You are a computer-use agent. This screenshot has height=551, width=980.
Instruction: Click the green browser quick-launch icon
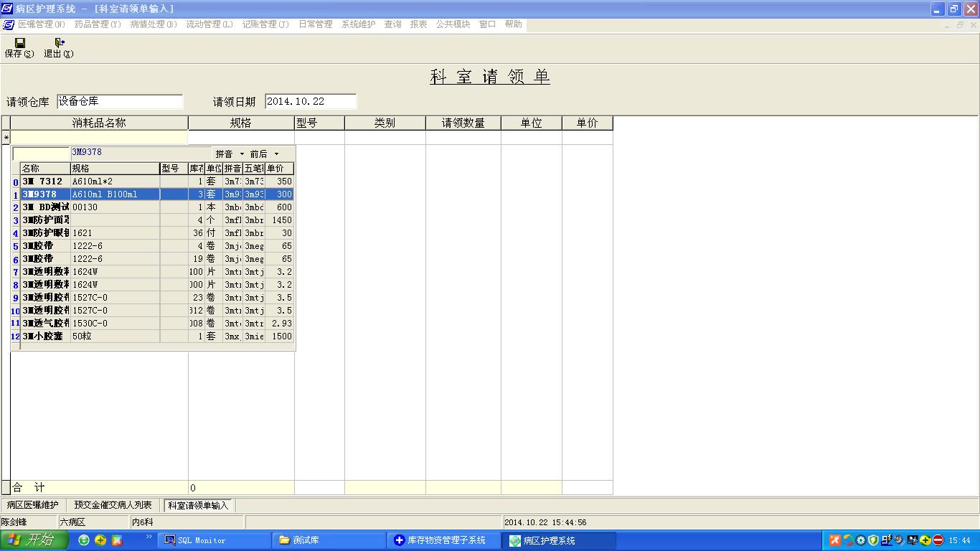(x=84, y=540)
